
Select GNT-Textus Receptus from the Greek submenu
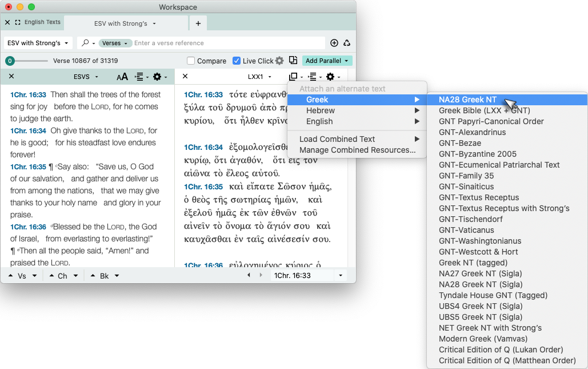click(x=479, y=197)
